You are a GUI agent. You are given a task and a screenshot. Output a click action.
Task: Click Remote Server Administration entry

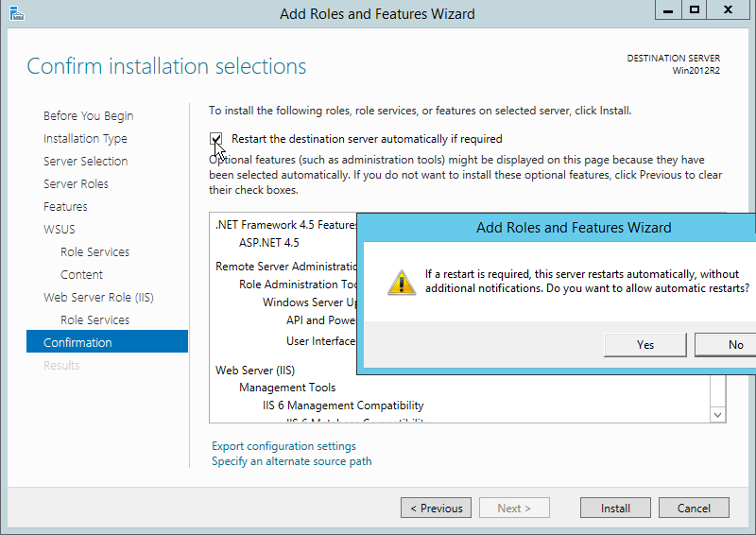click(286, 267)
